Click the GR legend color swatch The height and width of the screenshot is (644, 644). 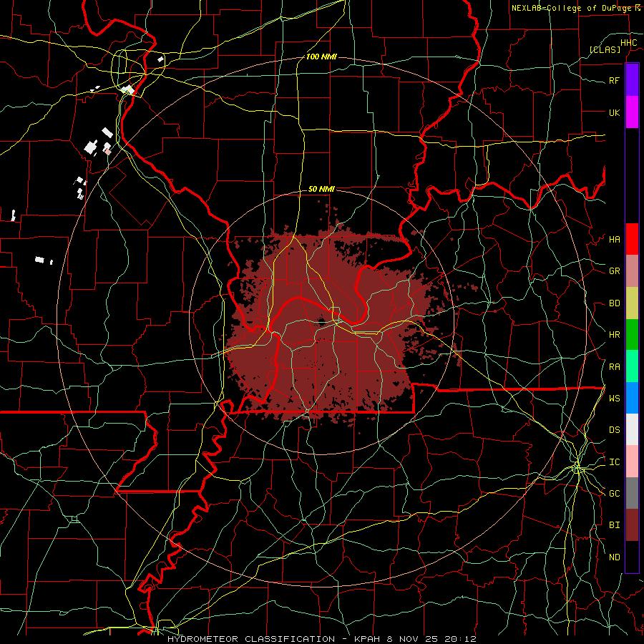click(632, 270)
